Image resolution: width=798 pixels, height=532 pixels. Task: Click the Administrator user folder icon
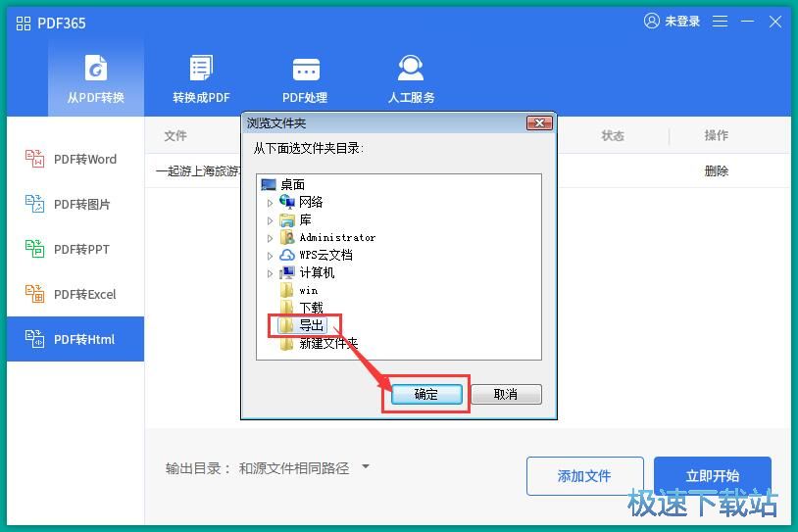[x=287, y=237]
